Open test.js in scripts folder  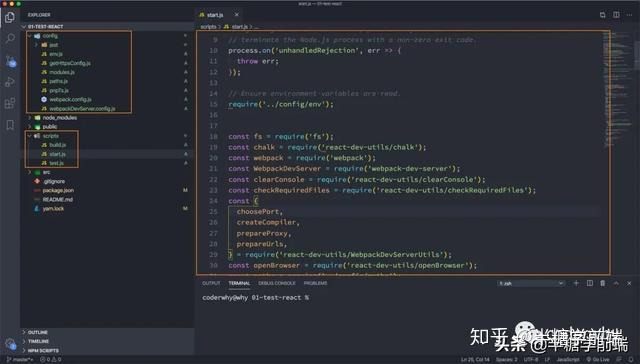56,163
